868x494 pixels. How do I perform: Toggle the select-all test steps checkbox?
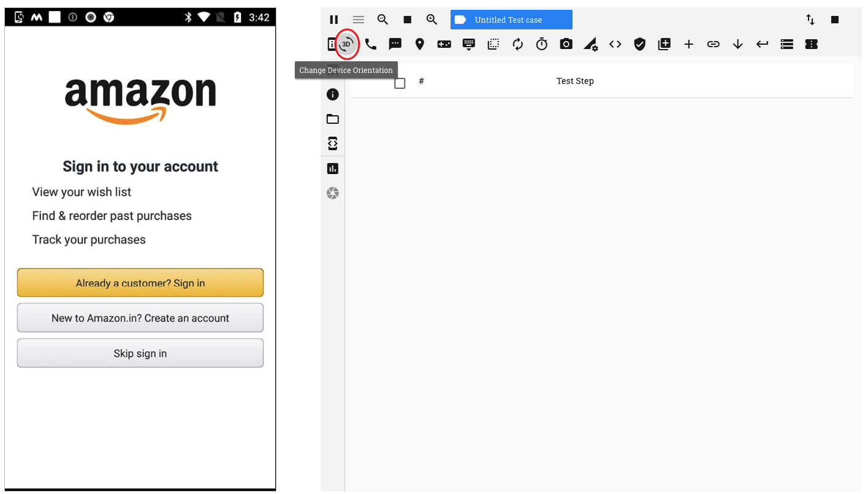[x=400, y=83]
